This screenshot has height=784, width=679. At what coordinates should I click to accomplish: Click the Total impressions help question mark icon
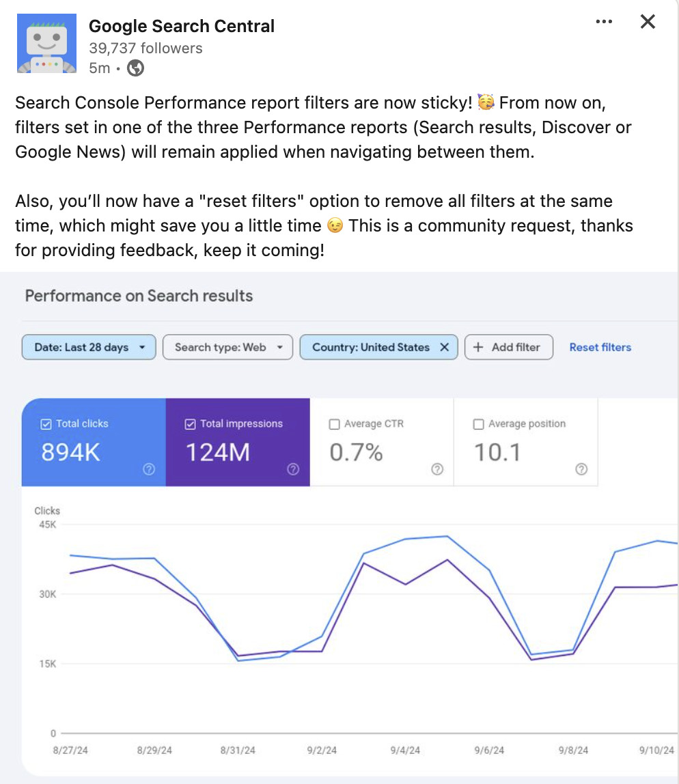click(293, 469)
